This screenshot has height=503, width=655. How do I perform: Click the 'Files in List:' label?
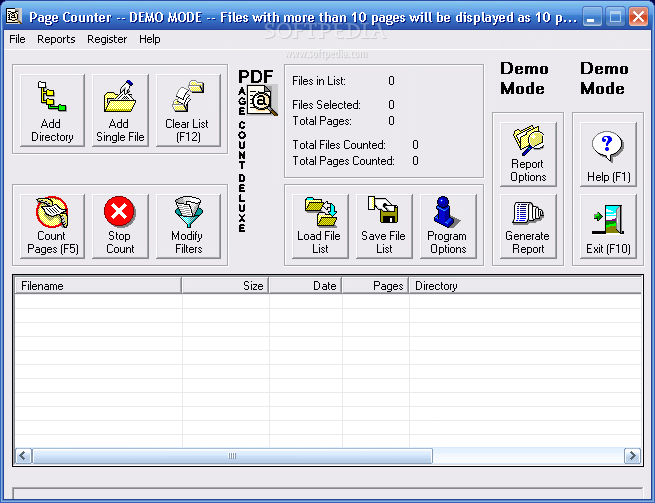319,81
